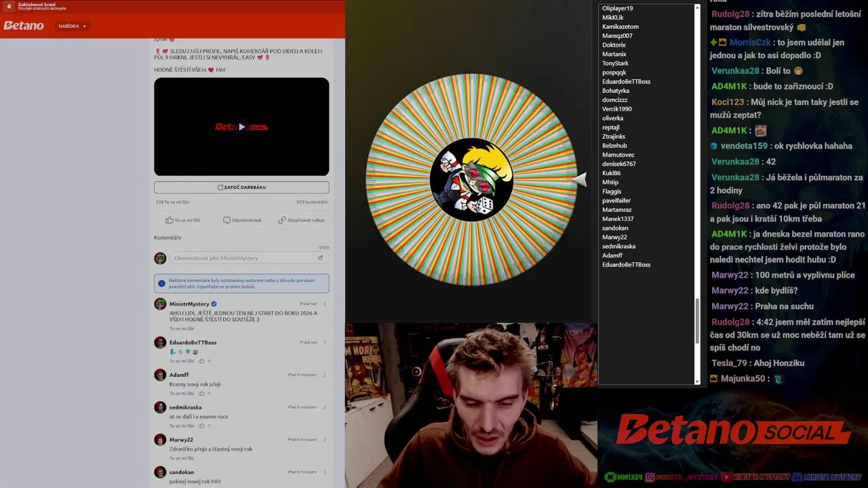Click sandokan username in comments
The width and height of the screenshot is (868, 488).
tap(182, 472)
